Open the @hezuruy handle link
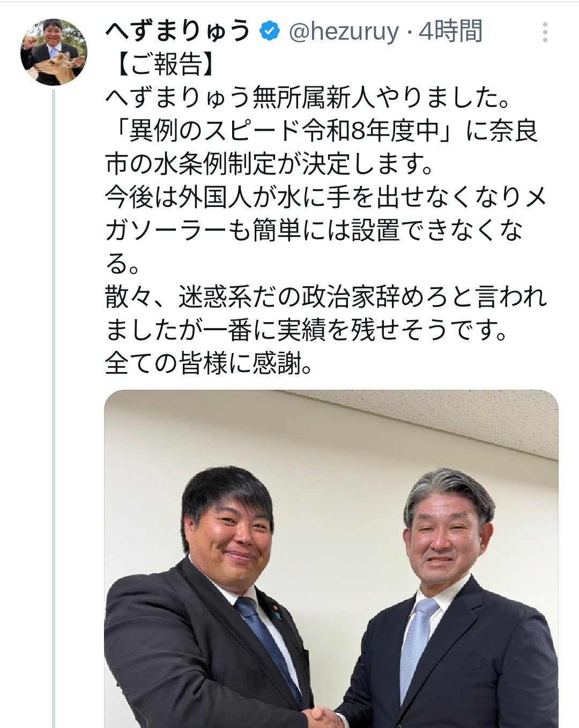Viewport: 579px width, 728px height. [x=344, y=32]
